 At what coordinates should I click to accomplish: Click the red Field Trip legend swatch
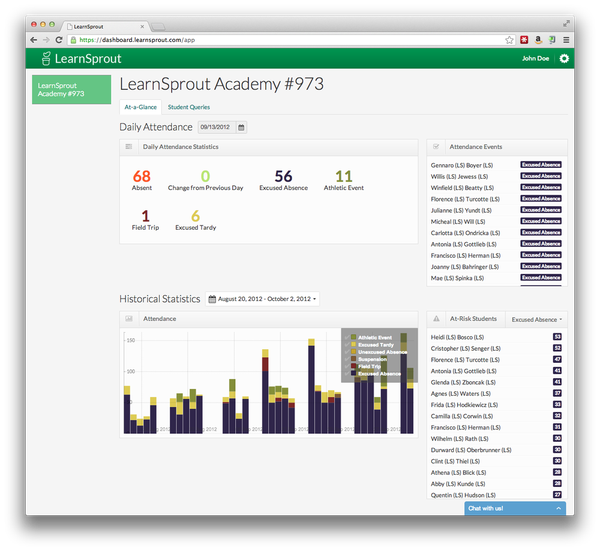coord(354,366)
